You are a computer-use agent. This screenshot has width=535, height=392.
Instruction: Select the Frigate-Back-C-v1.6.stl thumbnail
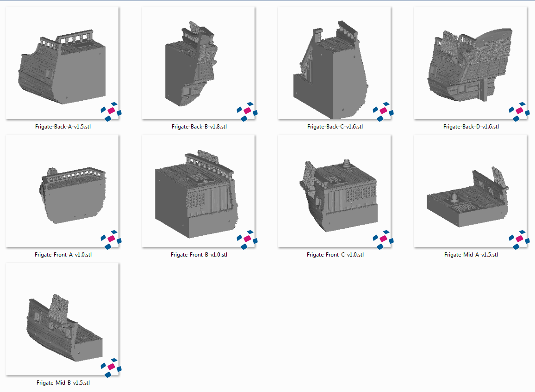click(334, 63)
